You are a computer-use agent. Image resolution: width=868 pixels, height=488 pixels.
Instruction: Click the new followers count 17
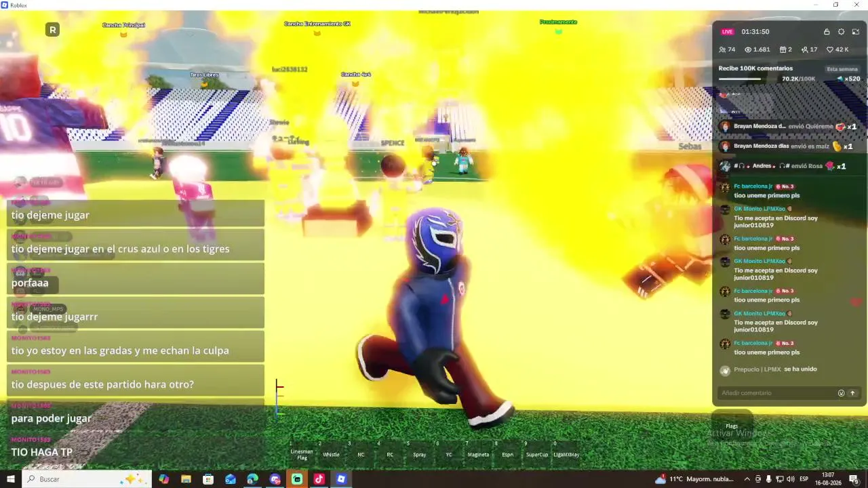point(809,49)
